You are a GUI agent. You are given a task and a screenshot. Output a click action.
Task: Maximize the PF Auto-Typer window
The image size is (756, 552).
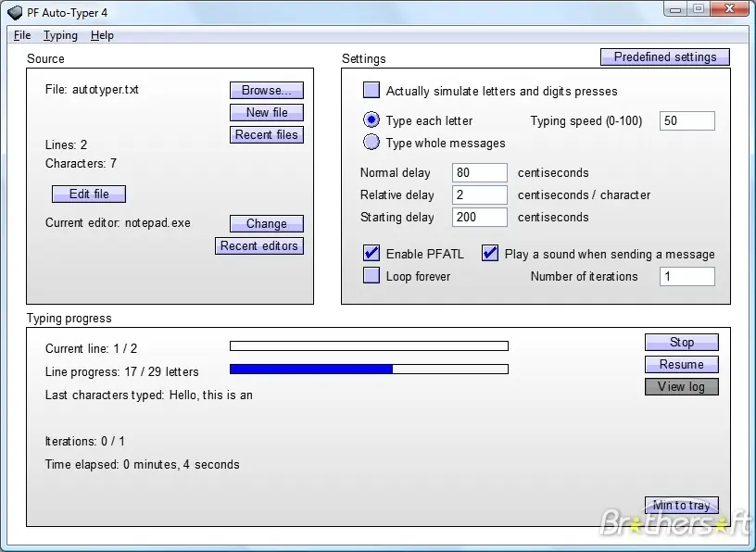coord(699,9)
